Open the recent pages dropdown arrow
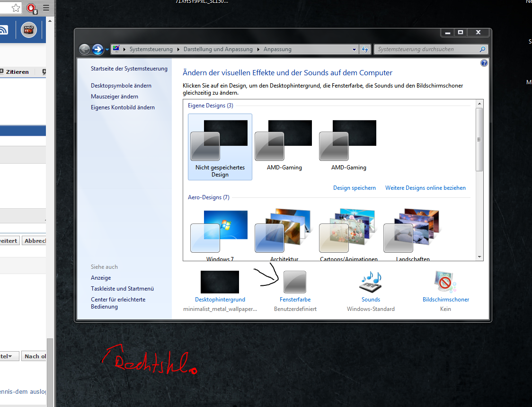Image resolution: width=532 pixels, height=407 pixels. 107,50
